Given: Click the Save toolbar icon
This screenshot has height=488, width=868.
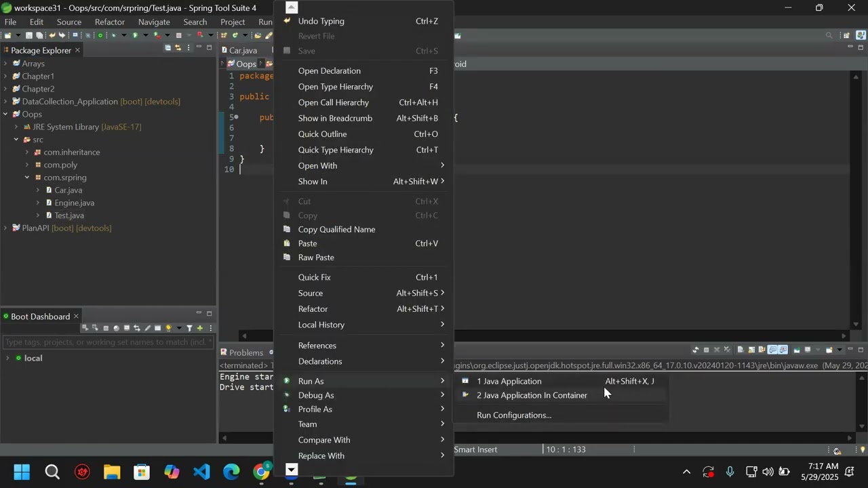Looking at the screenshot, I should pos(29,35).
